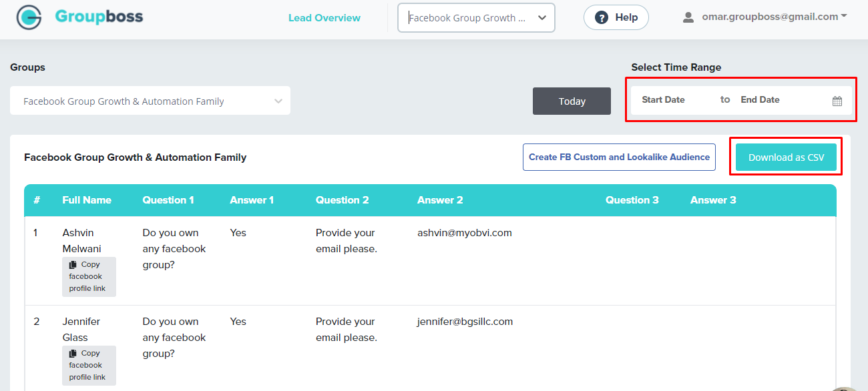Click the End Date field

click(x=760, y=99)
